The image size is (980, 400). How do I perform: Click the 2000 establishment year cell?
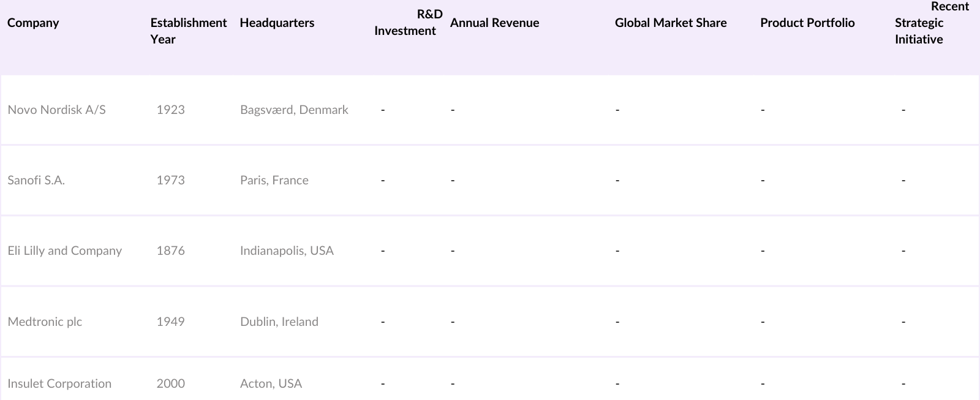point(170,383)
